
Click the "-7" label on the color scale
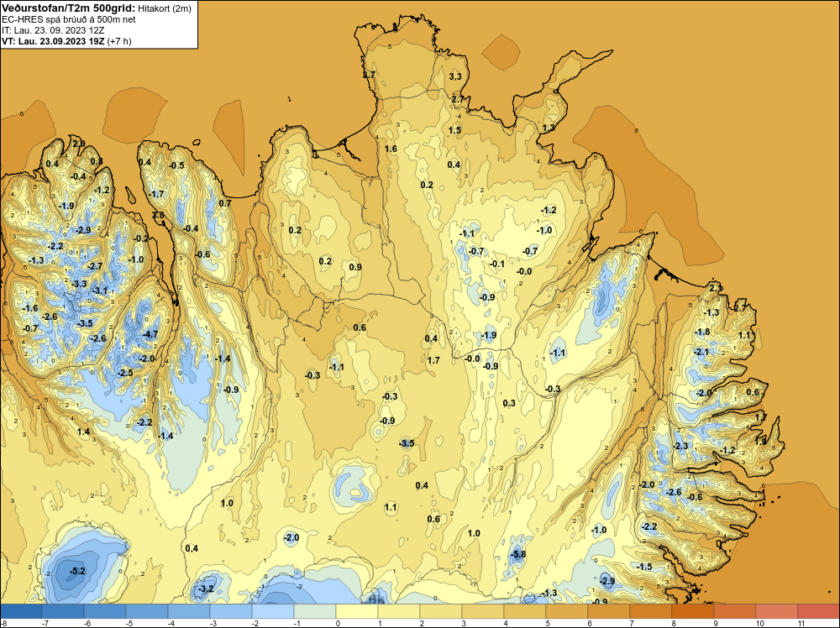click(46, 623)
